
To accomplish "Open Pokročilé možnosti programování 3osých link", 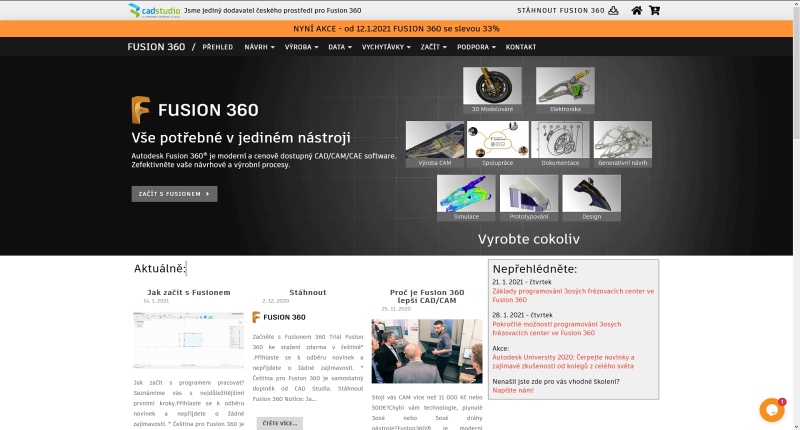I will pyautogui.click(x=557, y=328).
